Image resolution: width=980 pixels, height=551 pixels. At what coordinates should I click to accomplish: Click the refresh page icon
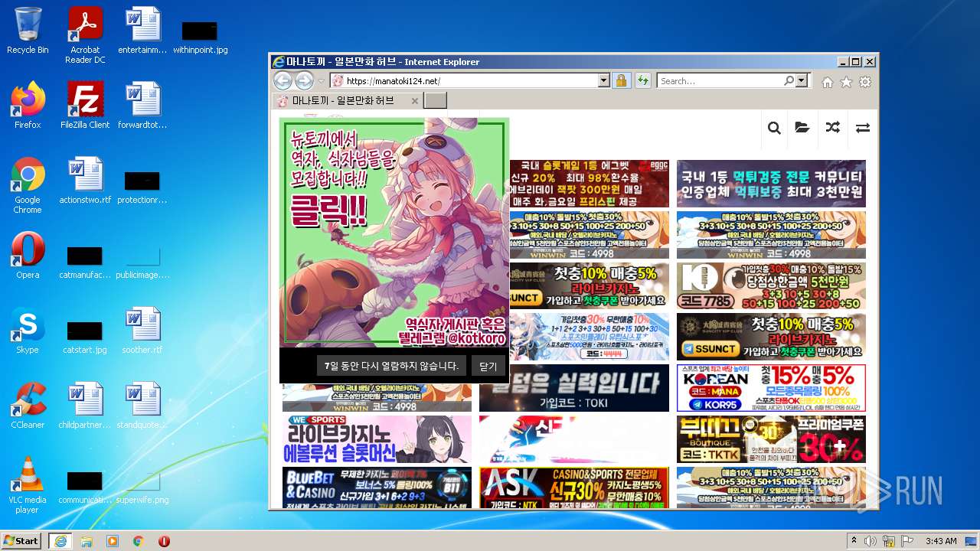(642, 80)
